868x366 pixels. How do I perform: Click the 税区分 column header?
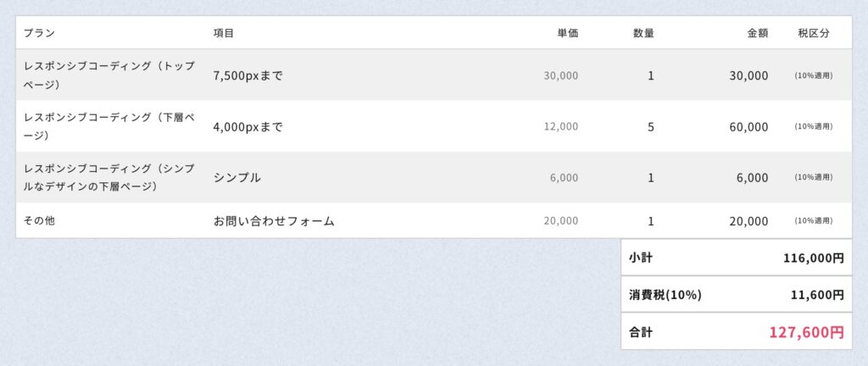813,33
